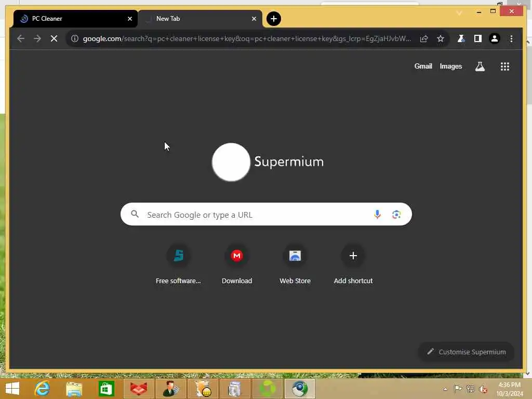Click the address bar URL
This screenshot has height=399, width=532.
click(247, 38)
